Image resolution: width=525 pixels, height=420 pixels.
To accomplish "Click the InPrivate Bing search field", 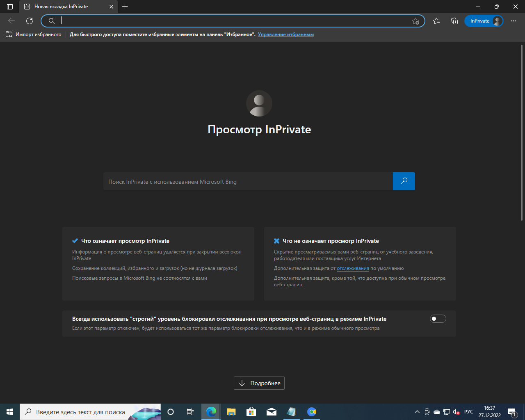I will tap(248, 181).
